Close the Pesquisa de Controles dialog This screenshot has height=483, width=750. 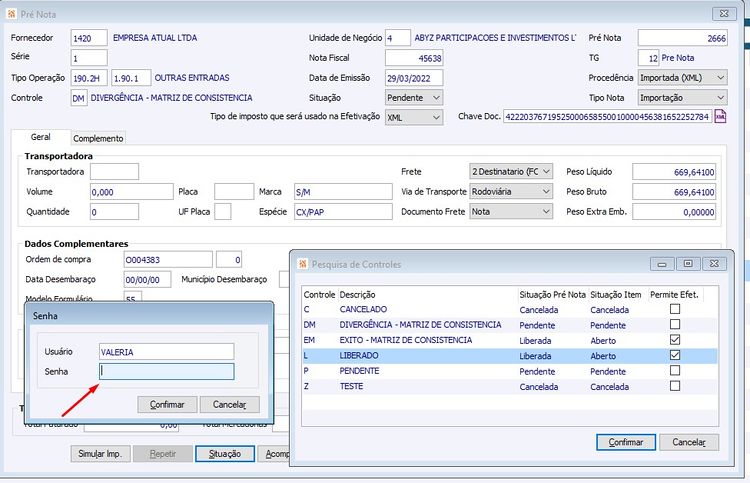[714, 264]
